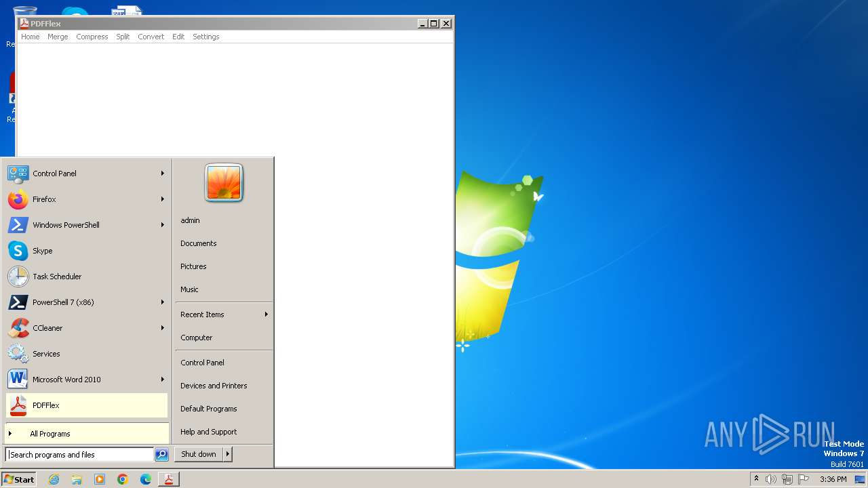This screenshot has height=488, width=868.
Task: Open Action Center flag icon
Action: click(x=804, y=479)
